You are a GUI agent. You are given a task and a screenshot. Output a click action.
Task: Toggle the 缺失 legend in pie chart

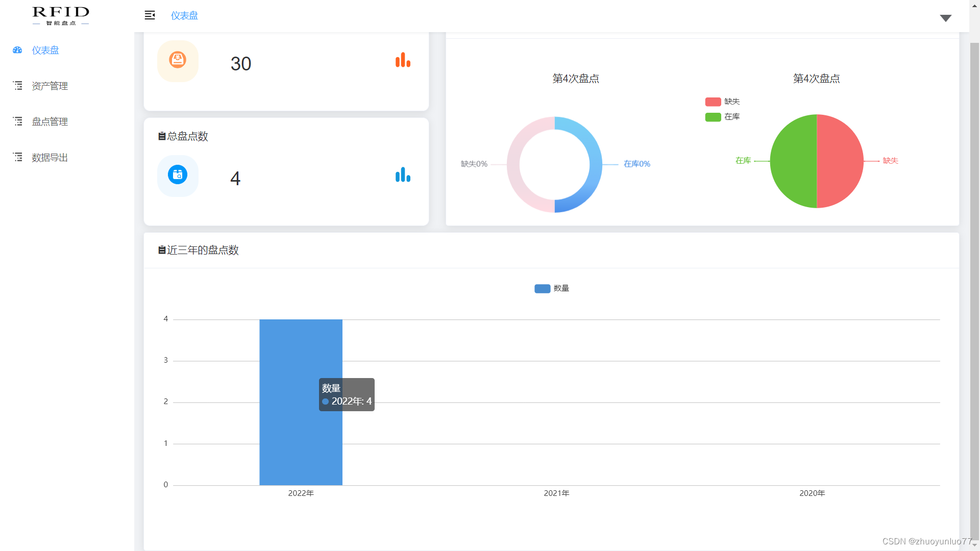pos(722,102)
